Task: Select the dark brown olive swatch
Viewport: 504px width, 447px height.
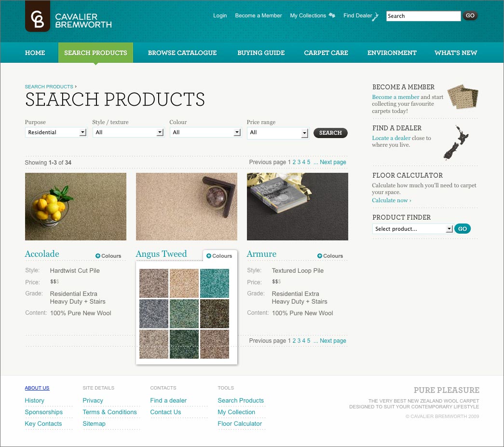Action: (215, 314)
